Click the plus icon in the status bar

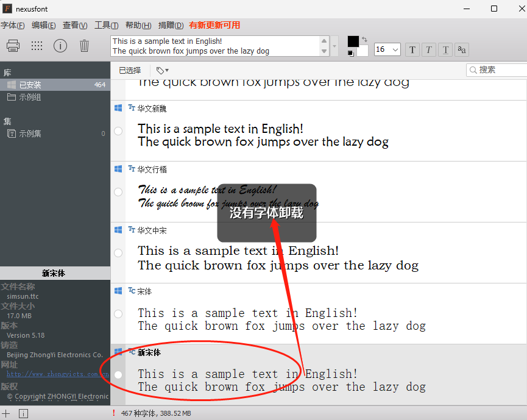click(6, 413)
